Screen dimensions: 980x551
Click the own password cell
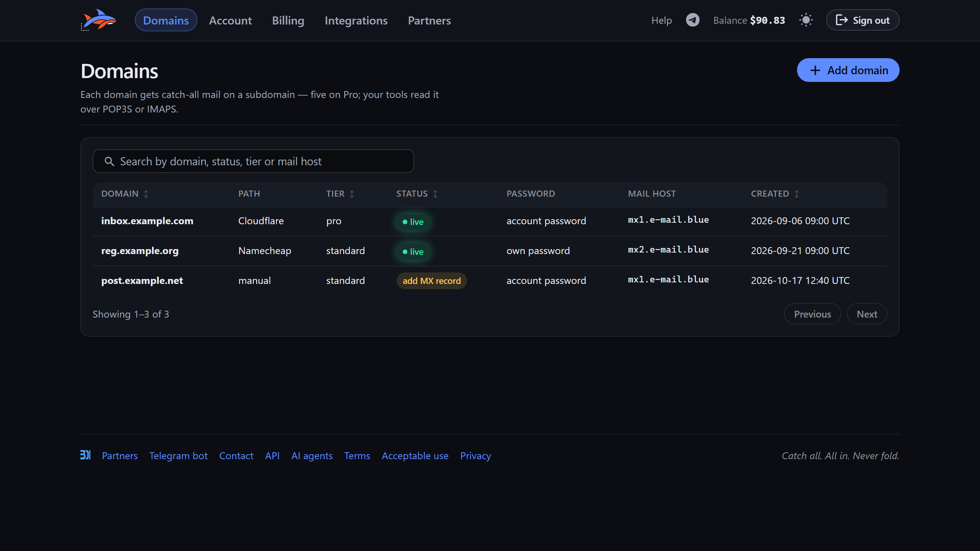538,251
